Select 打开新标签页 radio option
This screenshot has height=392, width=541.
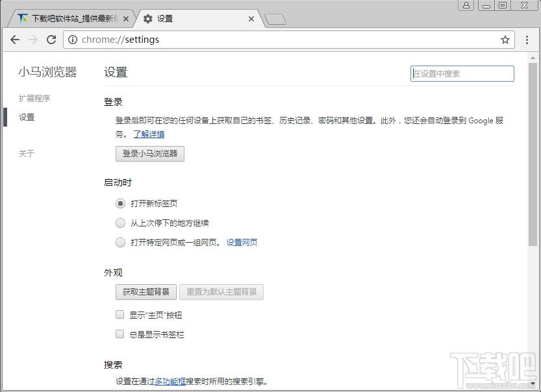coord(120,203)
